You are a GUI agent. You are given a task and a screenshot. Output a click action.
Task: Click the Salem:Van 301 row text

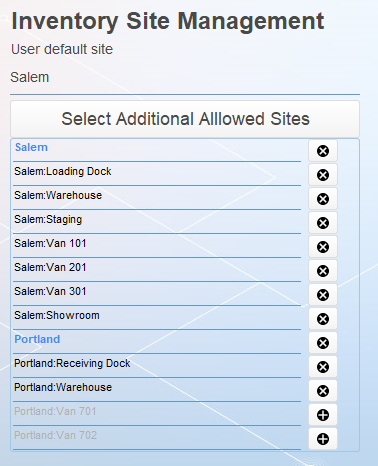50,291
